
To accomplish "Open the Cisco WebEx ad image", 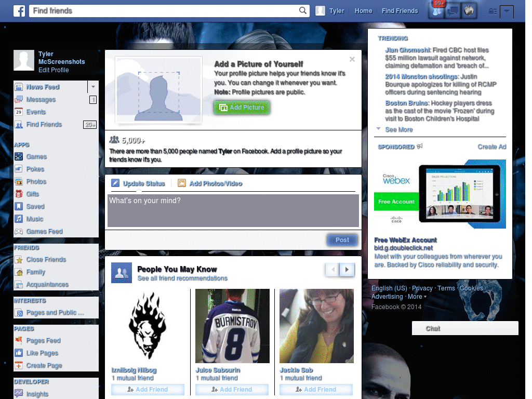I will [x=440, y=194].
